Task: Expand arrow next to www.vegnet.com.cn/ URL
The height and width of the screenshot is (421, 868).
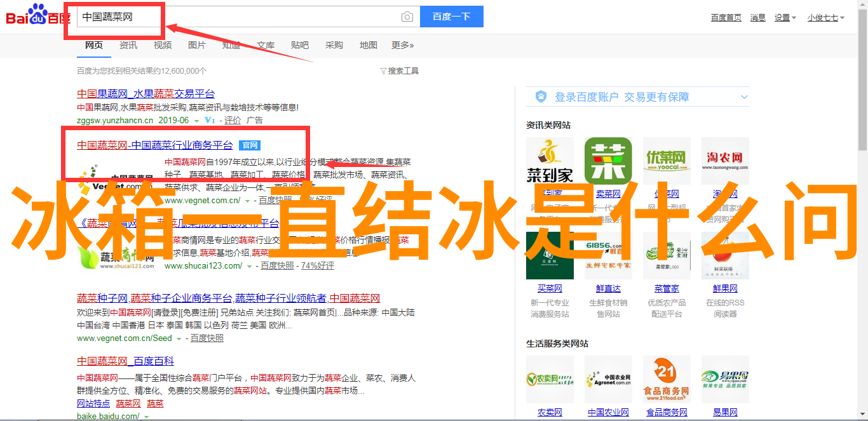Action: coord(248,201)
